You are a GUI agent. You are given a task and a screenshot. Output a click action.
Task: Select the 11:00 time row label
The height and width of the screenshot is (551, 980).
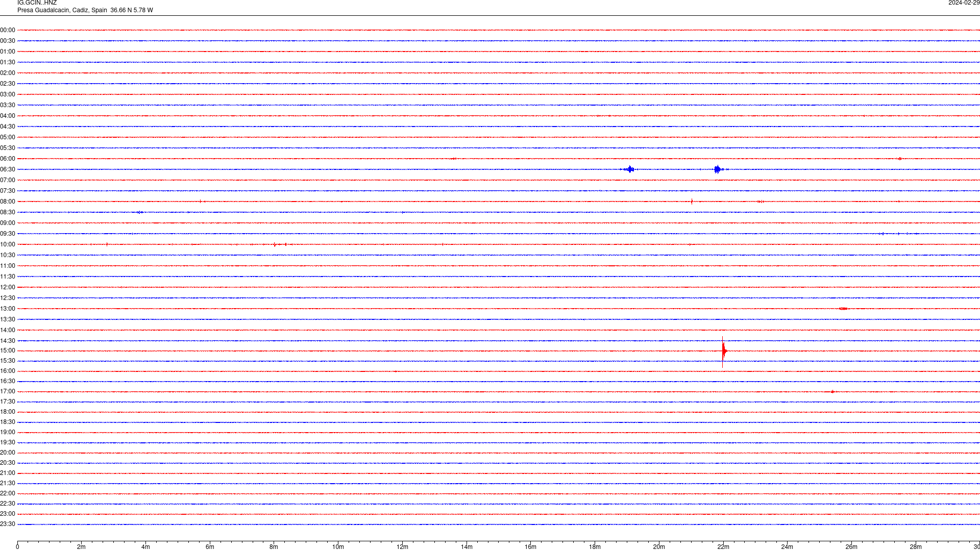point(8,266)
